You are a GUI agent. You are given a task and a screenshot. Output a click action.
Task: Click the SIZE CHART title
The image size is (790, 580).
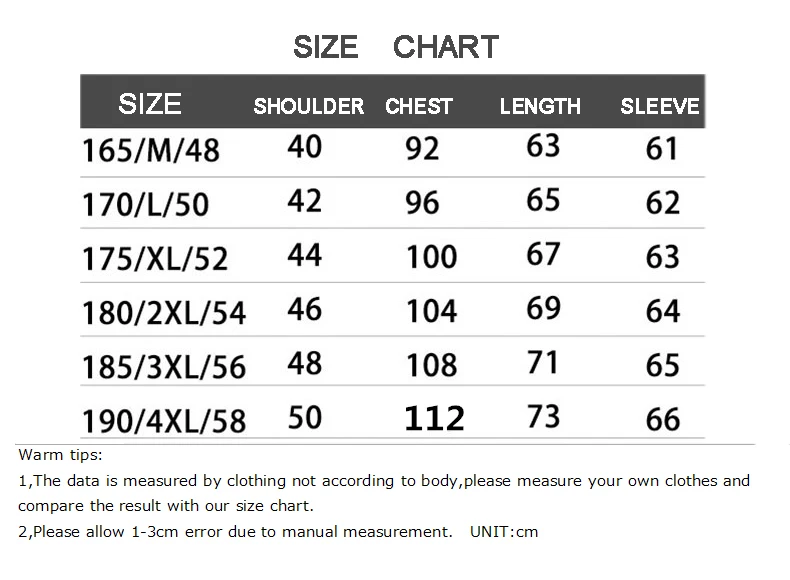click(395, 47)
